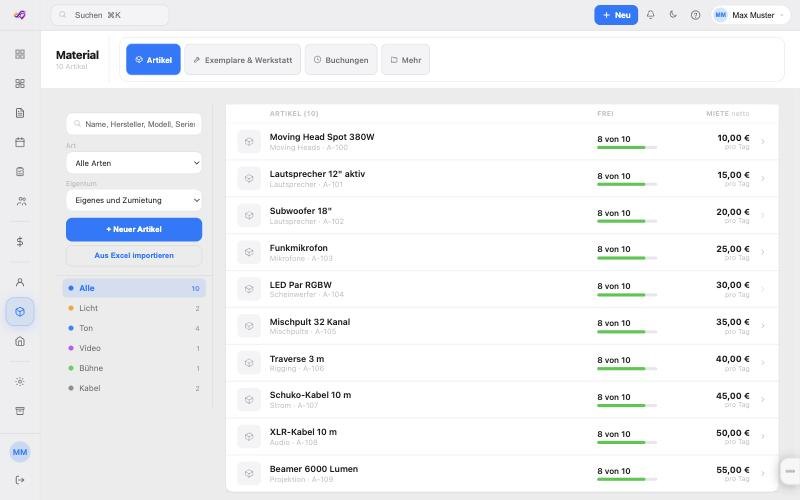Click the app logo in the top-left corner

tap(19, 15)
